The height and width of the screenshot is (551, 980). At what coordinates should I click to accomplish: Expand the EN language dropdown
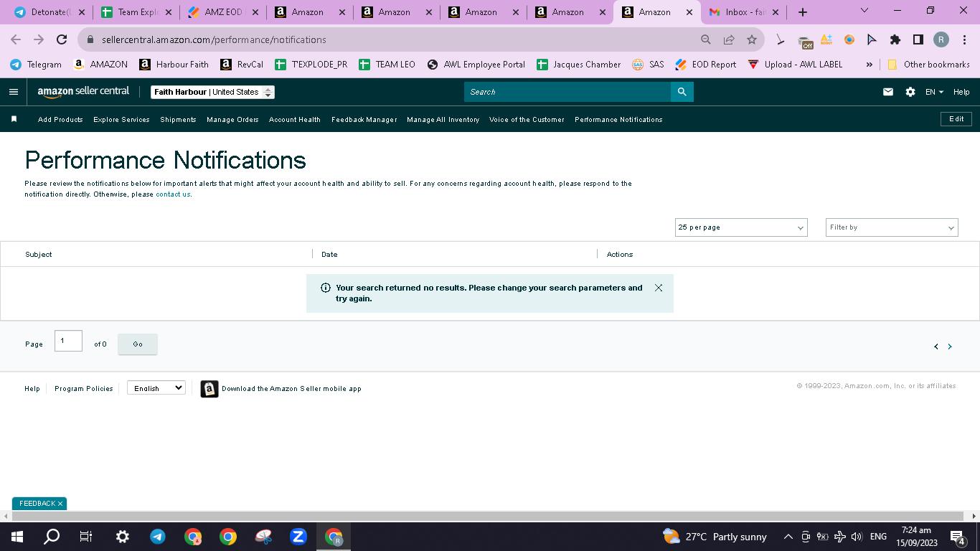(934, 92)
